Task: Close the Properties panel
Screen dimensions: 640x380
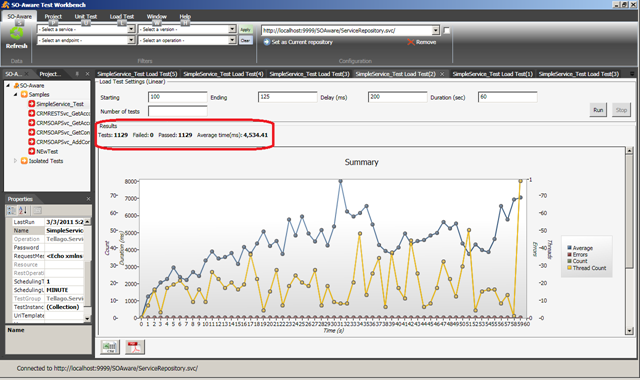Action: coord(88,199)
